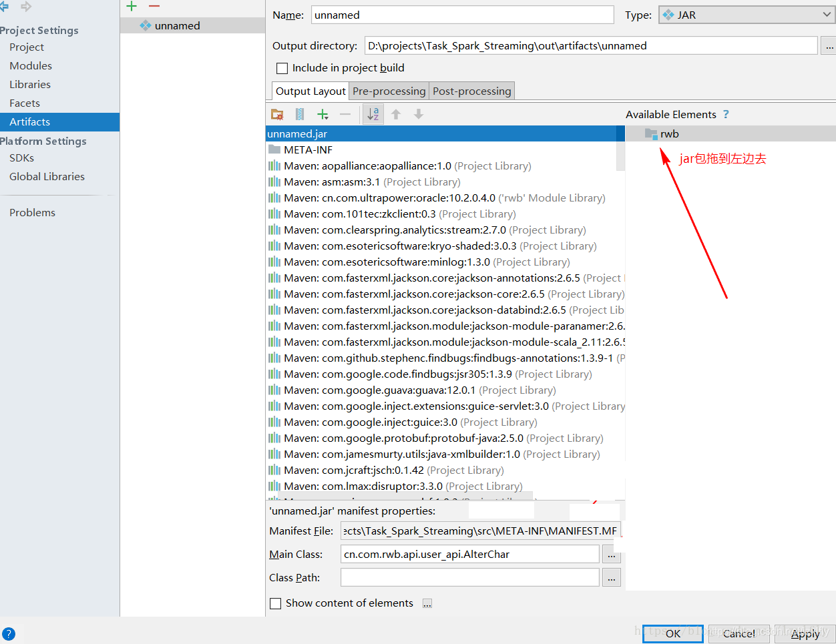The image size is (836, 644).
Task: Select Maven esotericsoftware:minlog:1.3.0 row
Action: [445, 262]
